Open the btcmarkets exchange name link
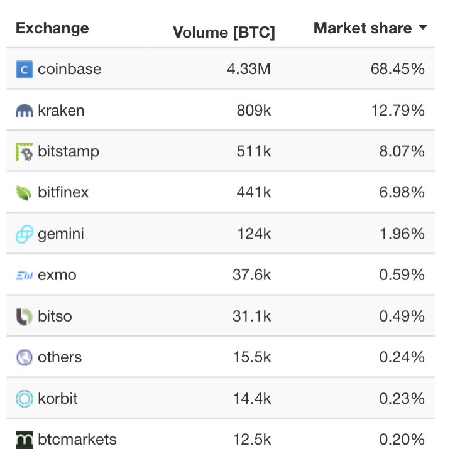 (77, 440)
